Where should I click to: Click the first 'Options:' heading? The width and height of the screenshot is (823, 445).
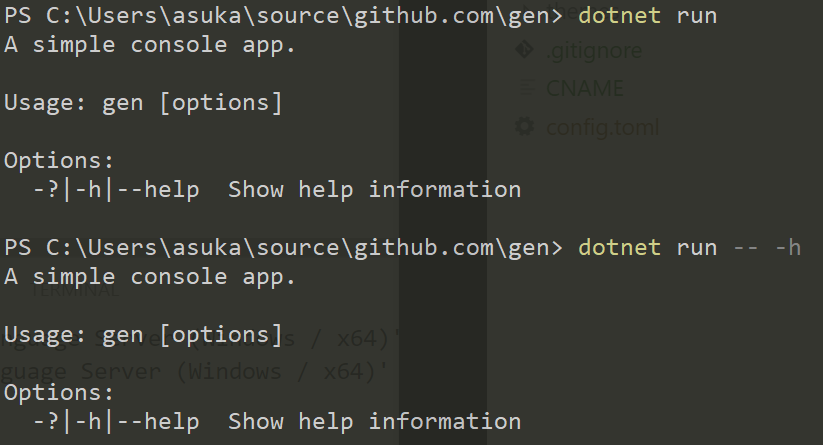[59, 161]
